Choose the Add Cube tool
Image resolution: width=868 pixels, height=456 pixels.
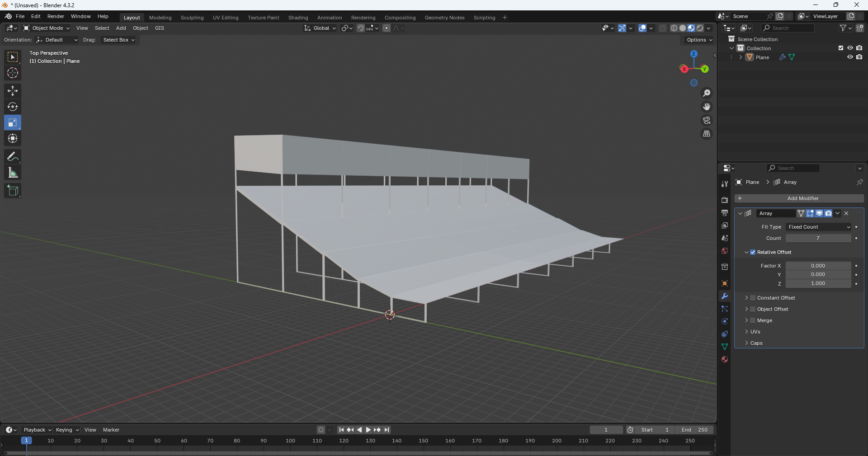13,191
